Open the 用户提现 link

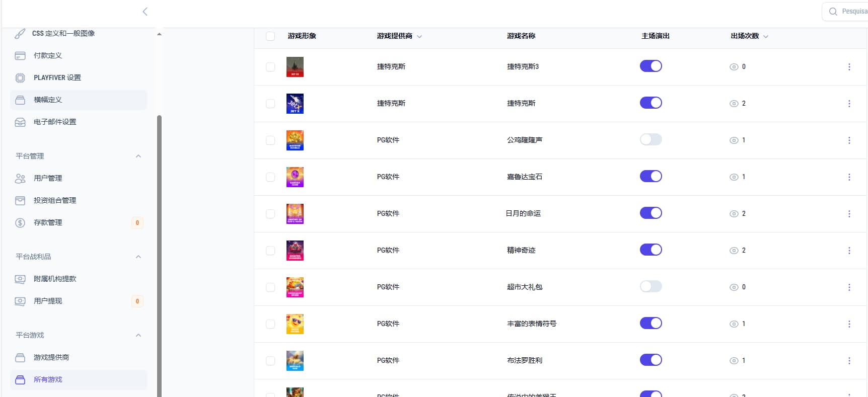[48, 301]
